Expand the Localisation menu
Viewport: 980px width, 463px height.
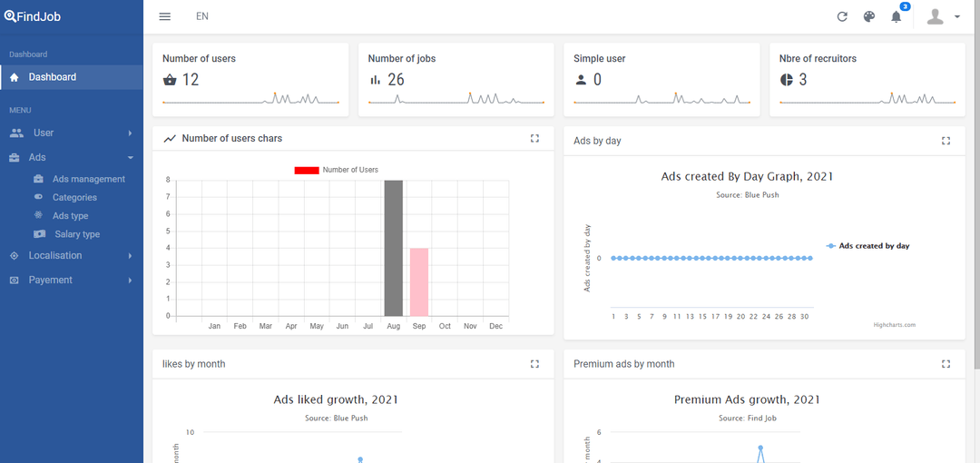[x=71, y=255]
